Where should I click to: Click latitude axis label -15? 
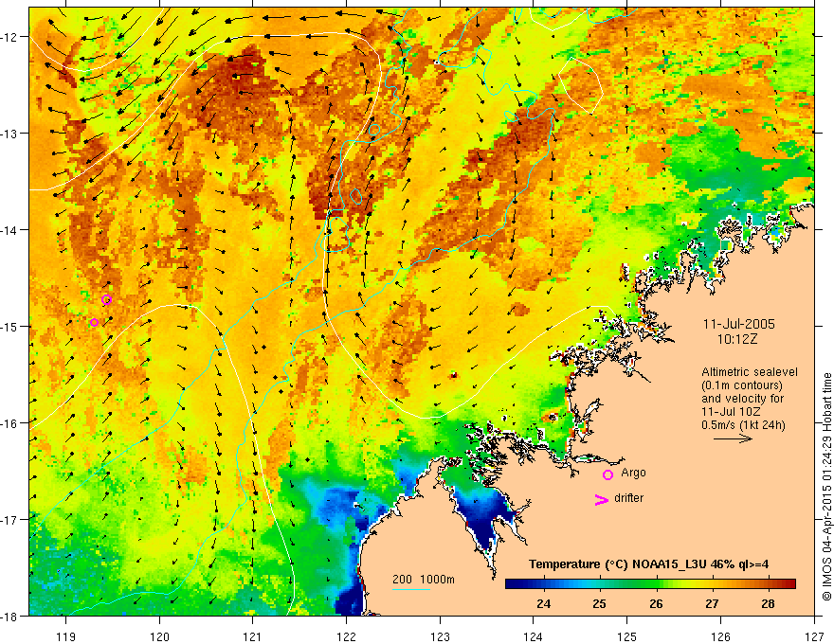10,326
